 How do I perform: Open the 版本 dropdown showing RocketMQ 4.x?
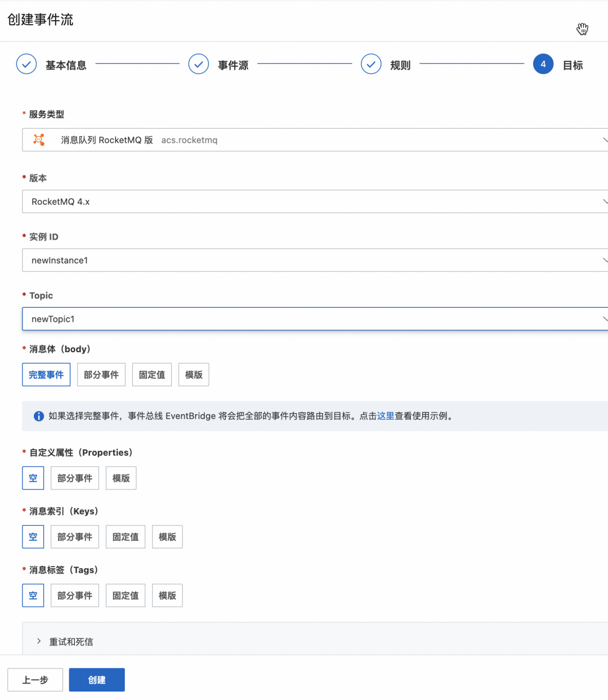click(x=315, y=201)
